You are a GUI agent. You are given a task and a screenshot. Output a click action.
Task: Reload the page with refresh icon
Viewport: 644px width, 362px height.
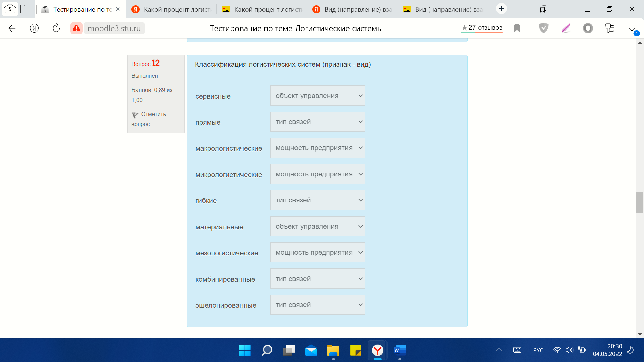point(56,28)
